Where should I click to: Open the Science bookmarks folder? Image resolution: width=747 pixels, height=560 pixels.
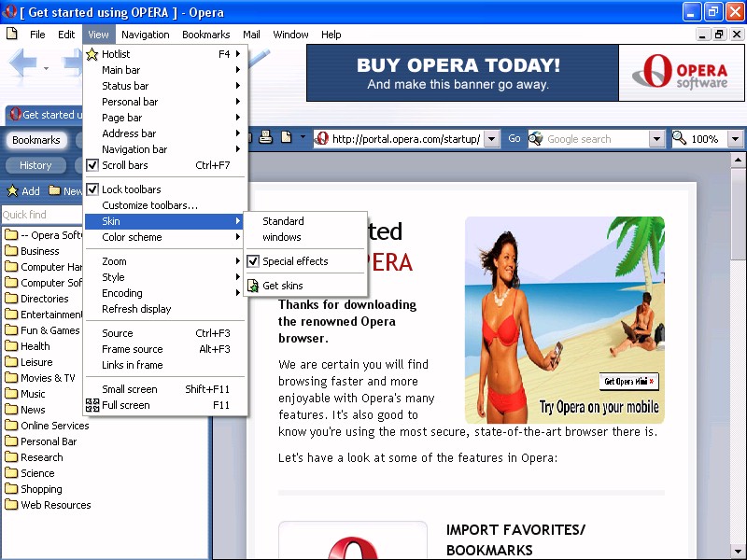click(30, 473)
